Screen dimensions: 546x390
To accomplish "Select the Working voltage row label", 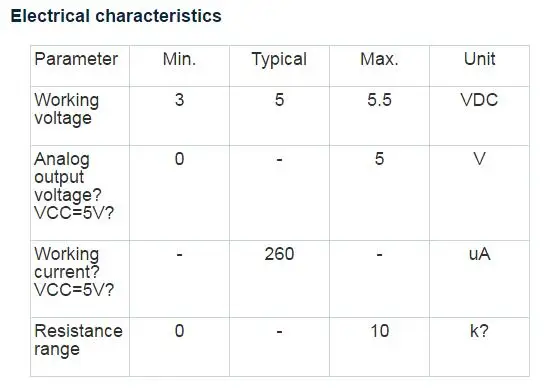I will pyautogui.click(x=67, y=109).
